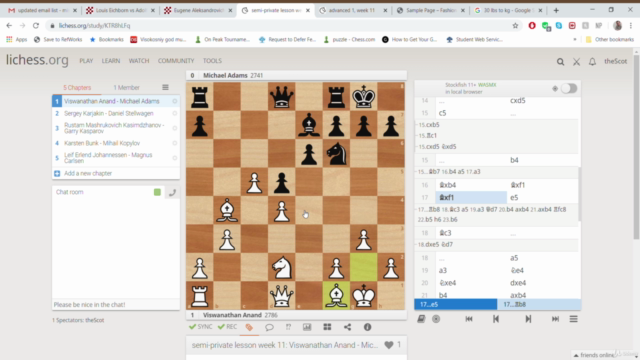Select chapter Johannessen - Magnus Carlsen
640x360 pixels.
pos(108,158)
